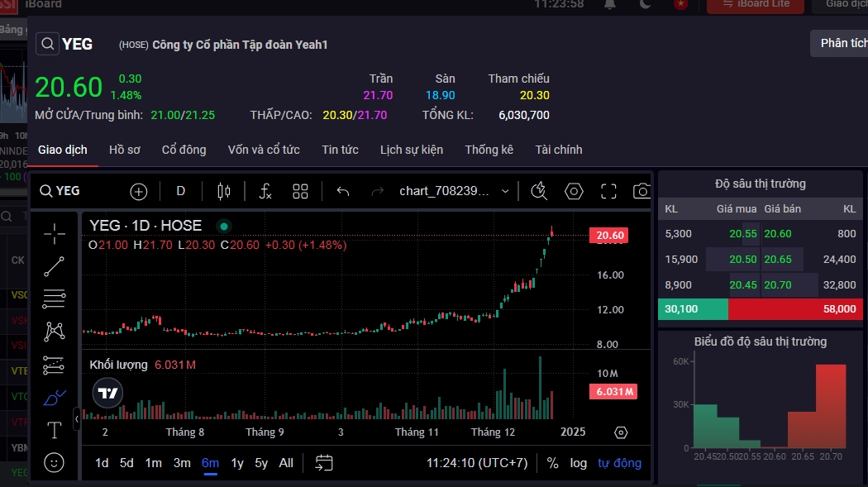Click the Vietnam flag language icon
Screen dimensions: 868x487
(681, 4)
